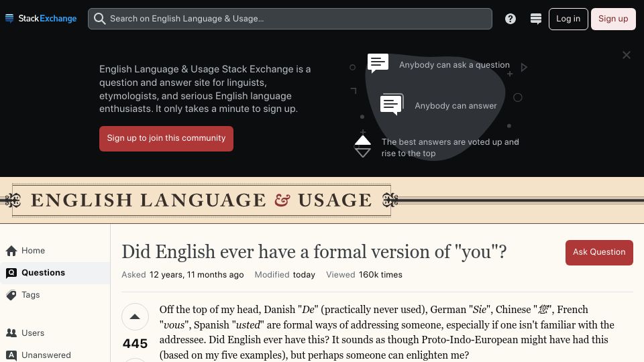Click the best answers are voted up text
644x362 pixels.
450,147
